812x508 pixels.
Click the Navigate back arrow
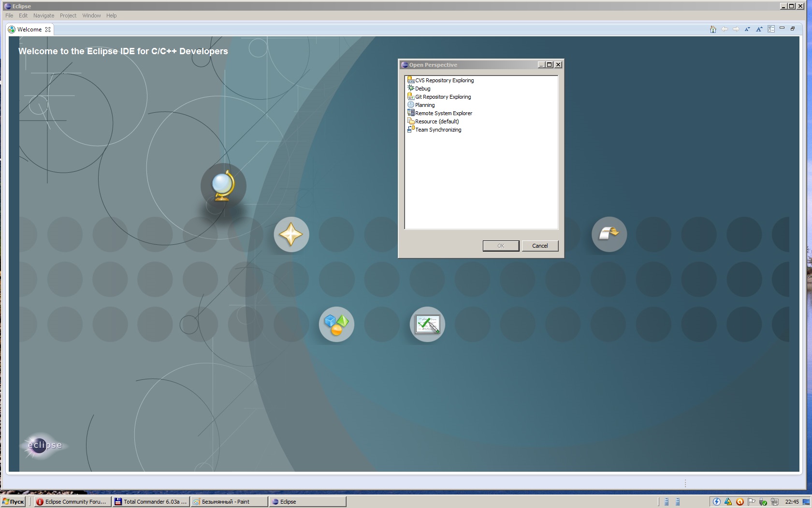(x=725, y=29)
